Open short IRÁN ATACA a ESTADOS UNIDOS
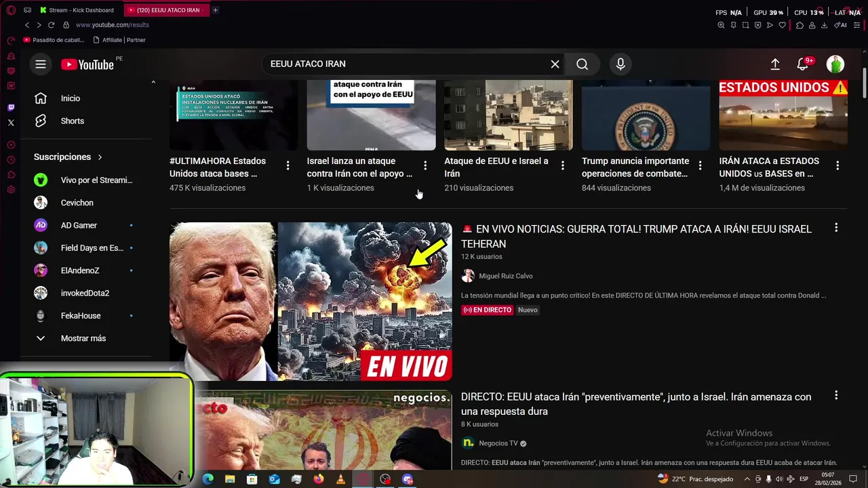 [769, 167]
